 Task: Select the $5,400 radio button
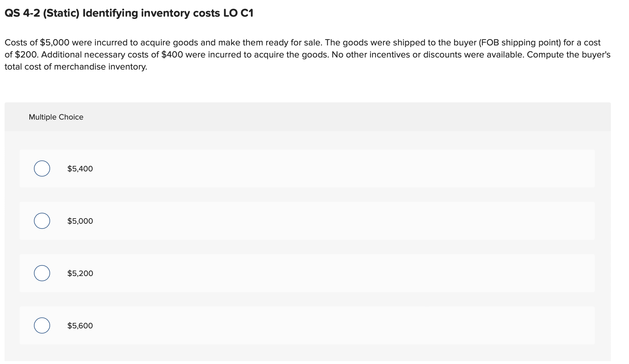click(42, 169)
